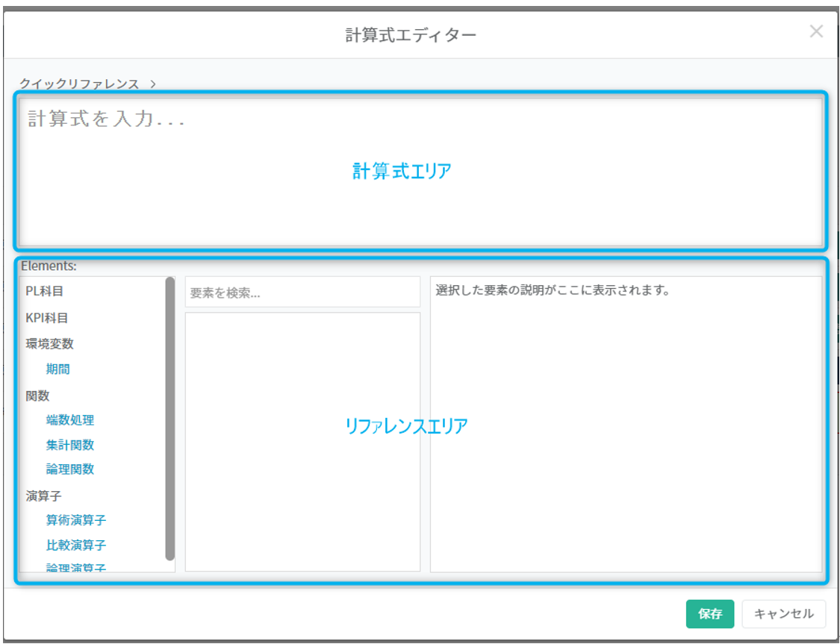Select the 演算子 category

coord(43,495)
